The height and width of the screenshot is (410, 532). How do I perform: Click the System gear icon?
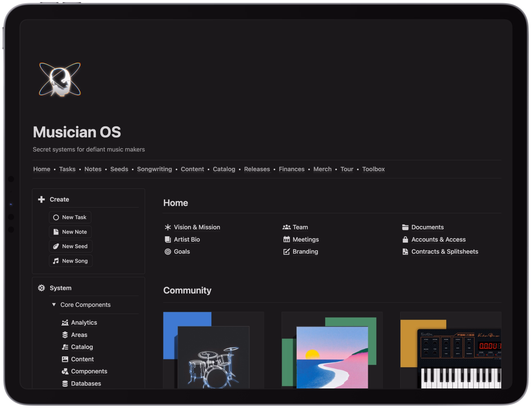pyautogui.click(x=41, y=288)
